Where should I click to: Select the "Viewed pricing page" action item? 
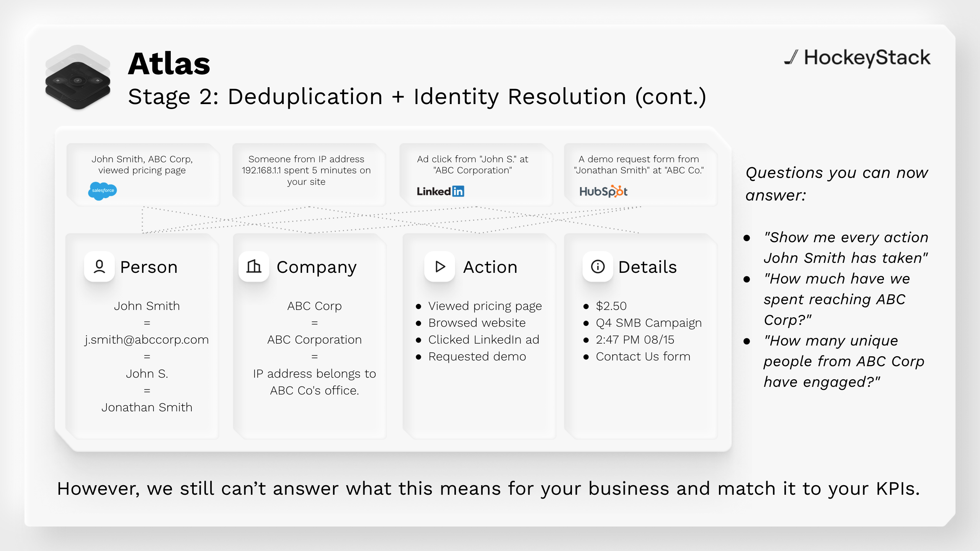pyautogui.click(x=485, y=306)
